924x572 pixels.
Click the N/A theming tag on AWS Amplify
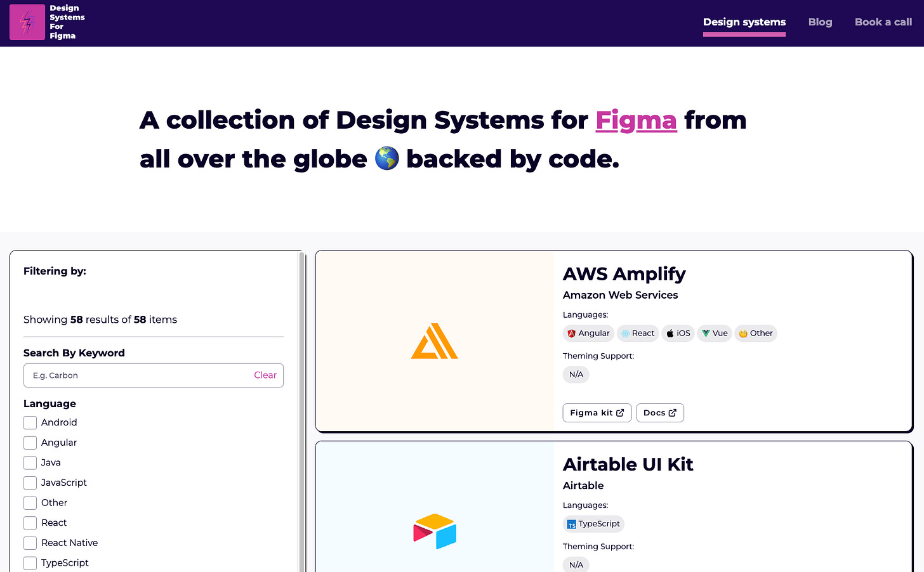576,375
